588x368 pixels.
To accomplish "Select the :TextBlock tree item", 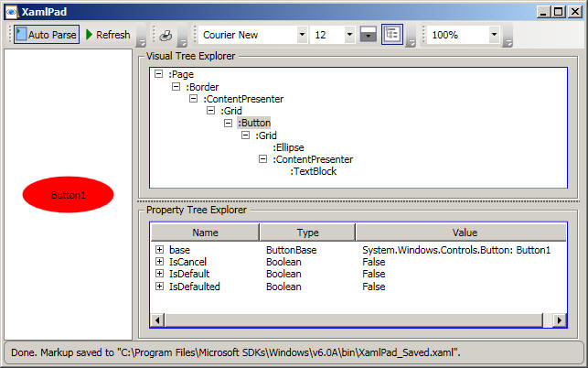I will tap(314, 171).
